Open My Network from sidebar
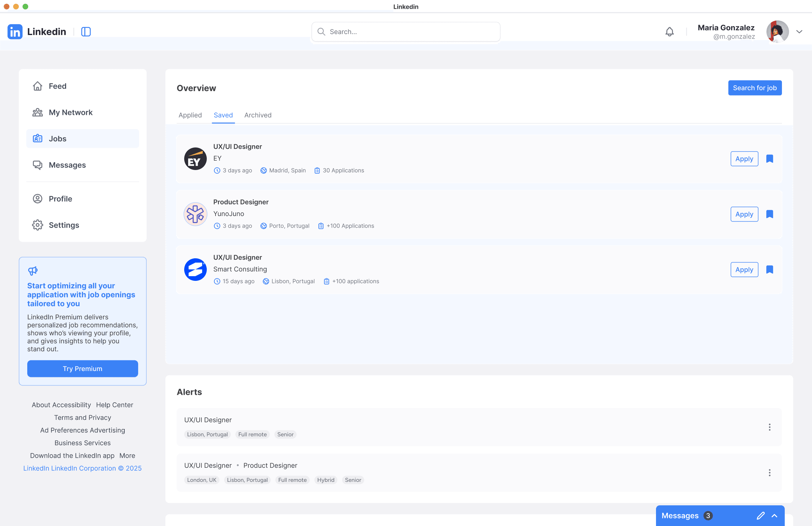Screen dimensions: 812x526 point(70,112)
